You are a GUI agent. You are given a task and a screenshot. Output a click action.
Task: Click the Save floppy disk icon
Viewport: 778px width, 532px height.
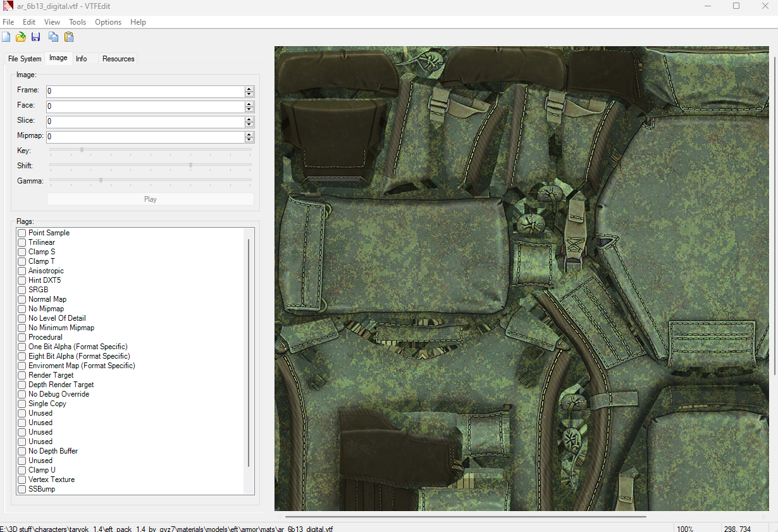(x=36, y=37)
